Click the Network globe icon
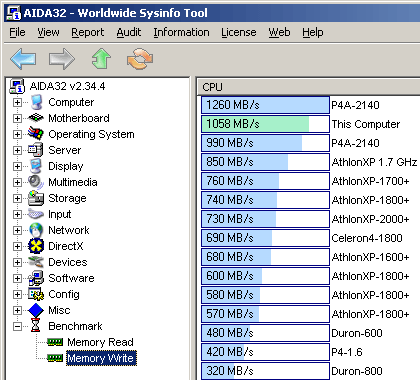This screenshot has height=380, width=420. tap(36, 230)
